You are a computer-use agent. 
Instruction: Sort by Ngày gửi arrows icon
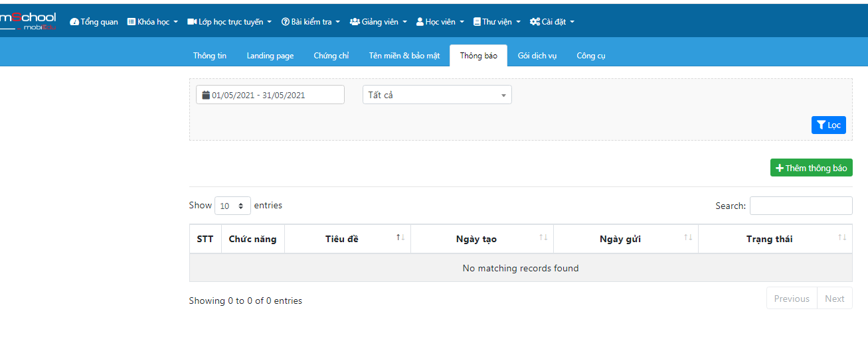(688, 238)
